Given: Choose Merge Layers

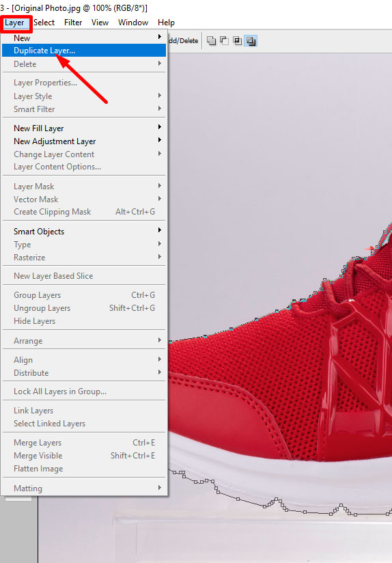Looking at the screenshot, I should [x=84, y=443].
